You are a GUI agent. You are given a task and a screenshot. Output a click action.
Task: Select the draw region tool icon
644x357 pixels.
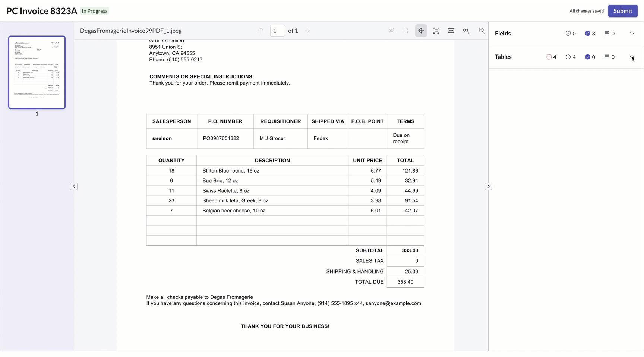[406, 31]
